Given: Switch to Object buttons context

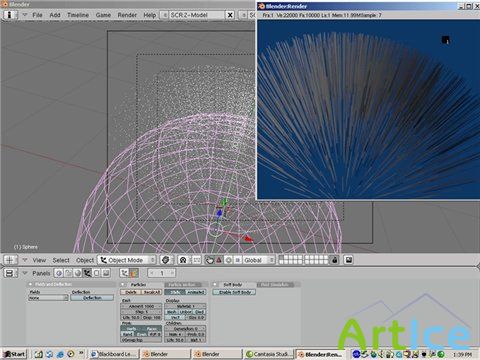Looking at the screenshot, I should coord(87,273).
